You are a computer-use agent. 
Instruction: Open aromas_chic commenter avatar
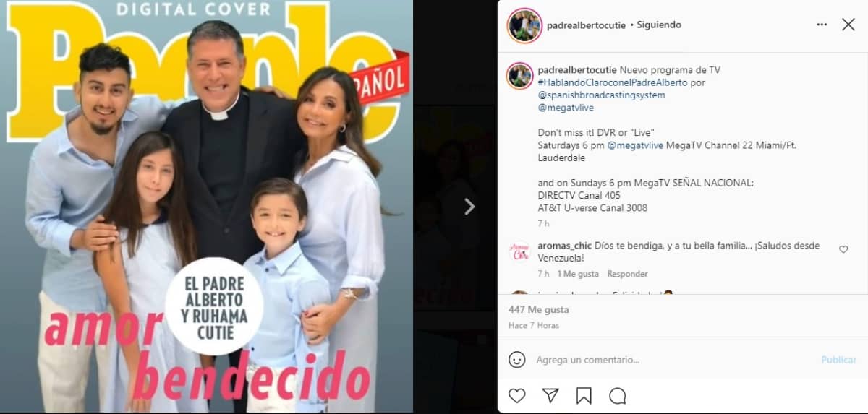click(x=520, y=252)
